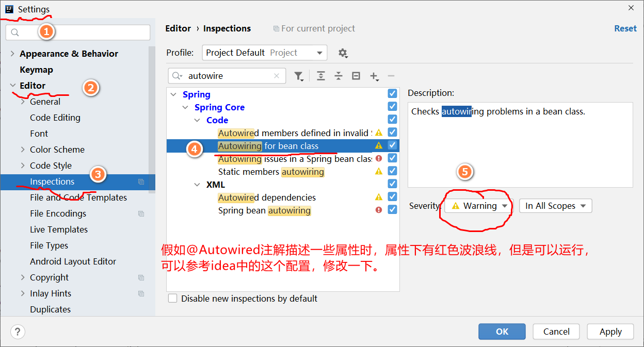Click the Reset link

(625, 28)
